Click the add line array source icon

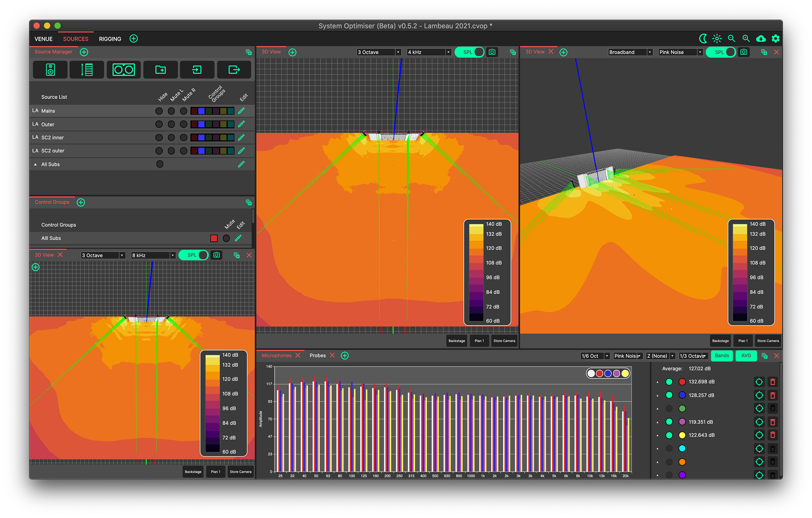[87, 70]
